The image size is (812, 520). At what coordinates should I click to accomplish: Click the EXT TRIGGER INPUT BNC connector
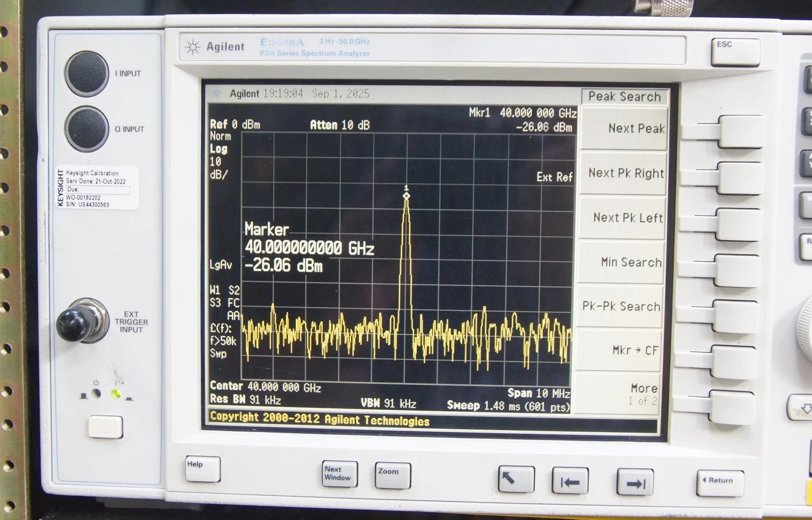[82, 321]
